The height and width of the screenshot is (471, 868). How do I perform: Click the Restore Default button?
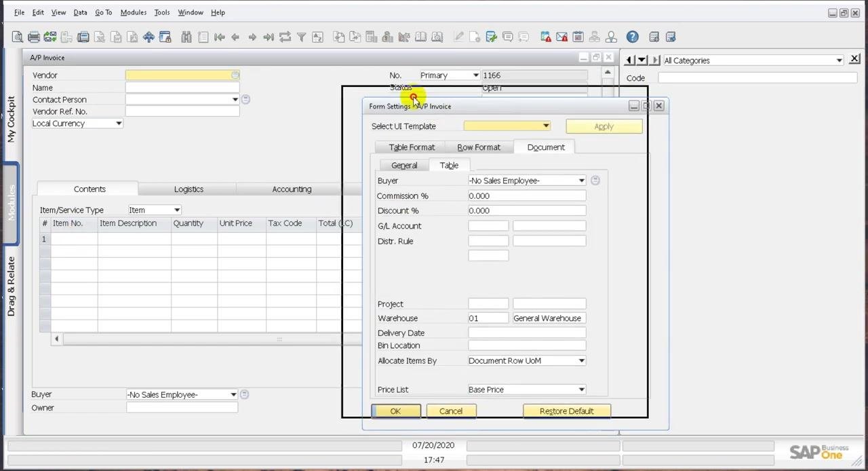pos(566,411)
